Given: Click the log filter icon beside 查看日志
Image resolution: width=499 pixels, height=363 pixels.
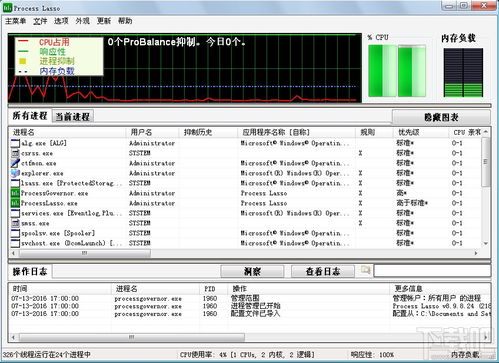Looking at the screenshot, I should coord(365,270).
